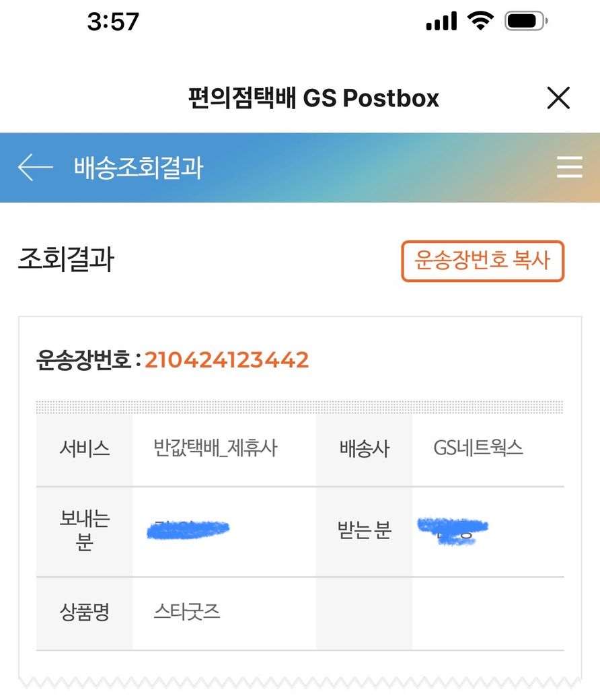
Task: Tap the 상품명 product label
Action: (x=84, y=613)
